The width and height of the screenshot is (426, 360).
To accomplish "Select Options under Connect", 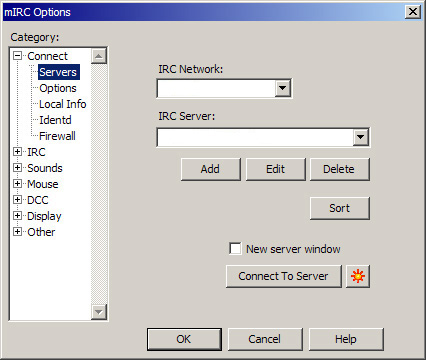I will point(58,88).
